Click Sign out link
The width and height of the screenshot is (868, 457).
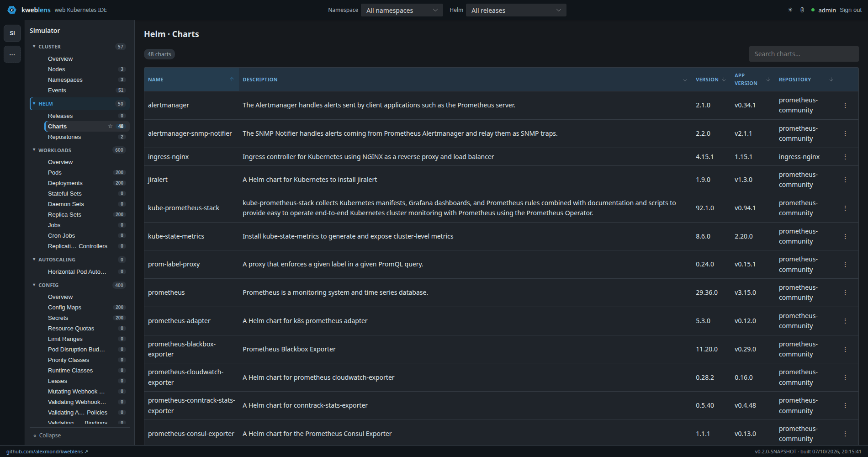851,10
